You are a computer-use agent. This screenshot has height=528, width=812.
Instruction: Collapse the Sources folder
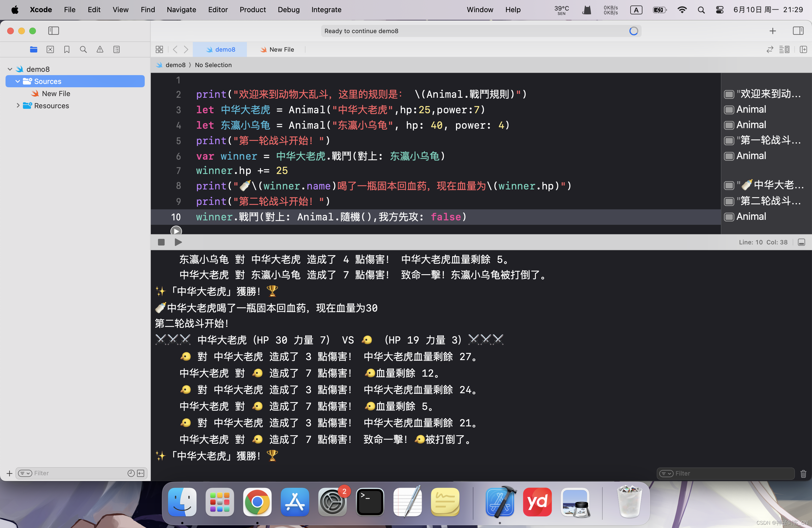coord(18,81)
